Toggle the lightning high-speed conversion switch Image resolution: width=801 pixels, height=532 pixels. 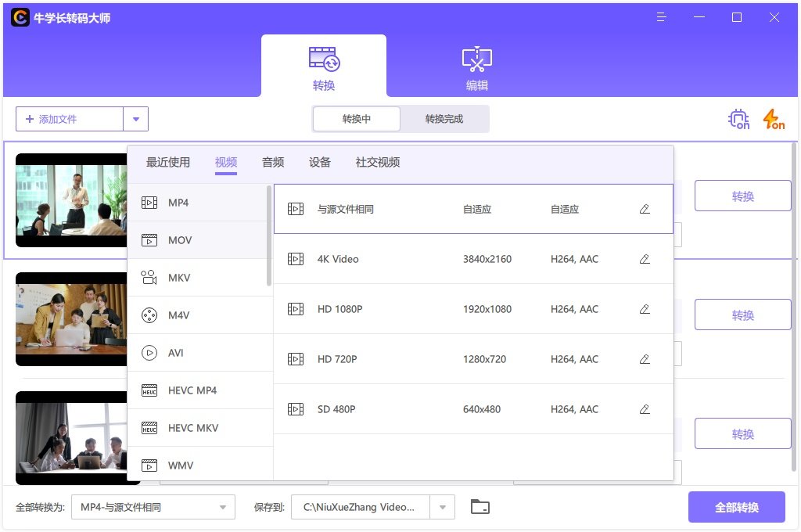773,119
